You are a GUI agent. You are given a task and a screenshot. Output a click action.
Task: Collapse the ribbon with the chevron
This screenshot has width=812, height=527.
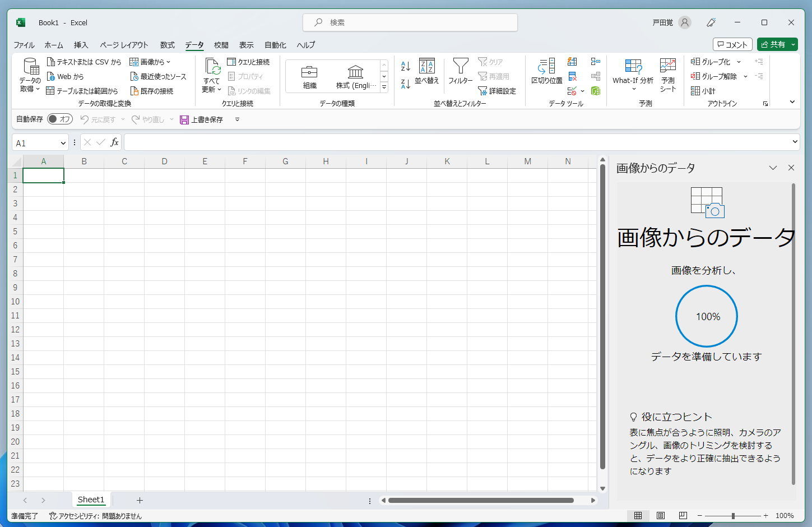click(792, 102)
